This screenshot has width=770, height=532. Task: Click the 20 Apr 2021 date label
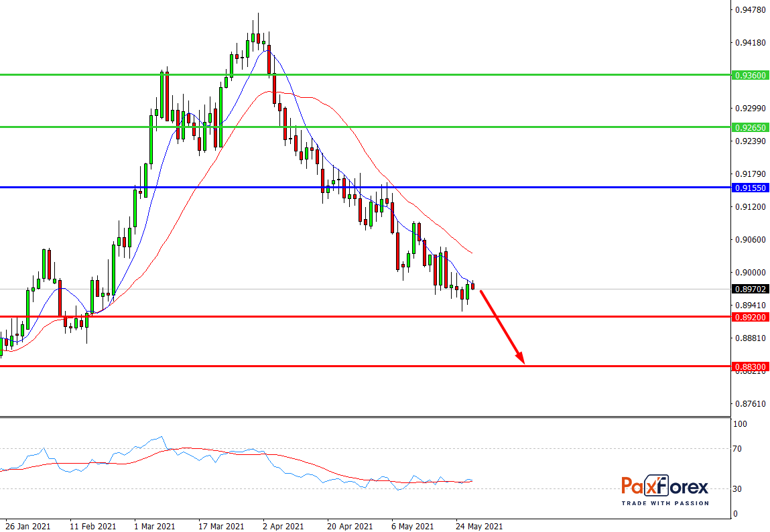tap(350, 526)
